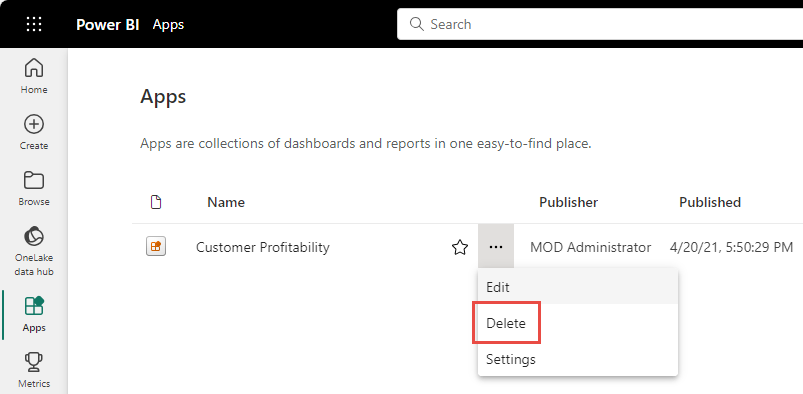This screenshot has width=803, height=394.
Task: Sort by the Published column header
Action: click(710, 202)
